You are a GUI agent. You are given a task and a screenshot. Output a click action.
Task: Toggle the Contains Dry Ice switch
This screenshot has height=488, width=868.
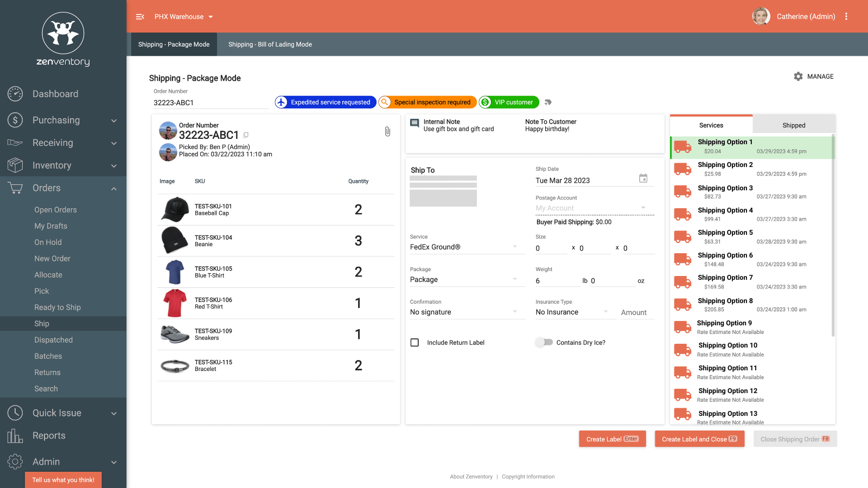pyautogui.click(x=544, y=342)
